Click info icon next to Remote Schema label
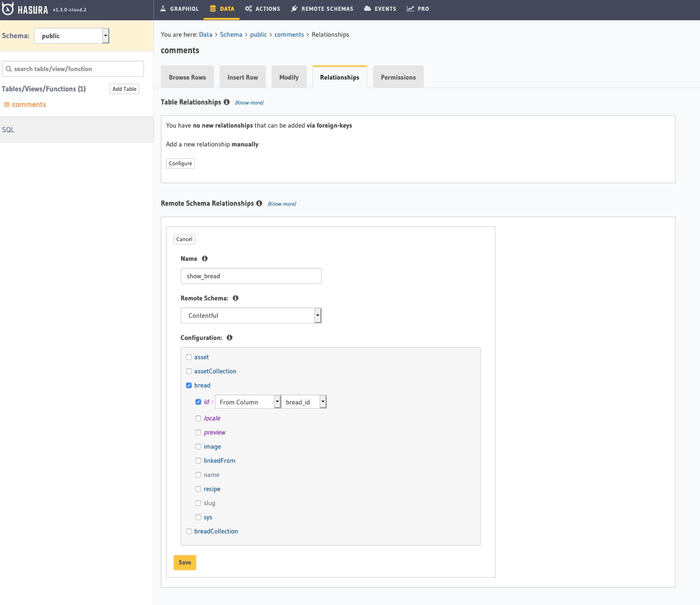This screenshot has height=605, width=700. tap(236, 298)
